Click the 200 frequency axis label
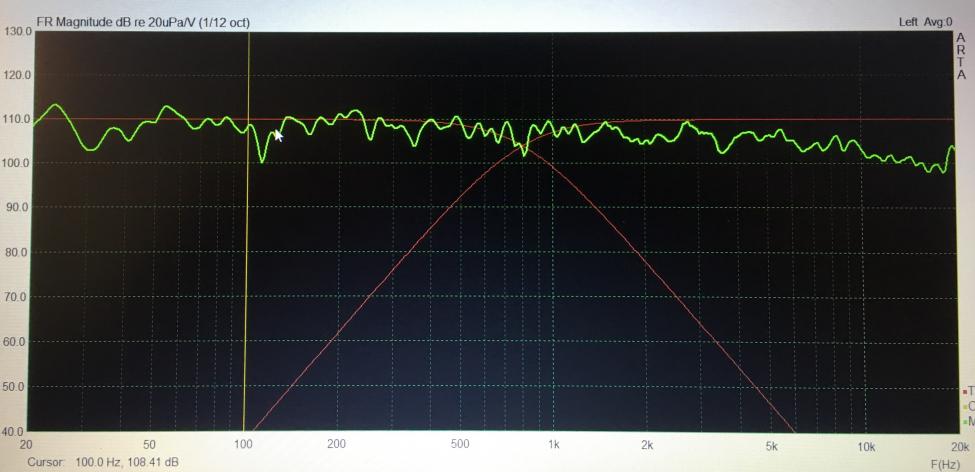Viewport: 975px width, 472px height. pyautogui.click(x=336, y=445)
